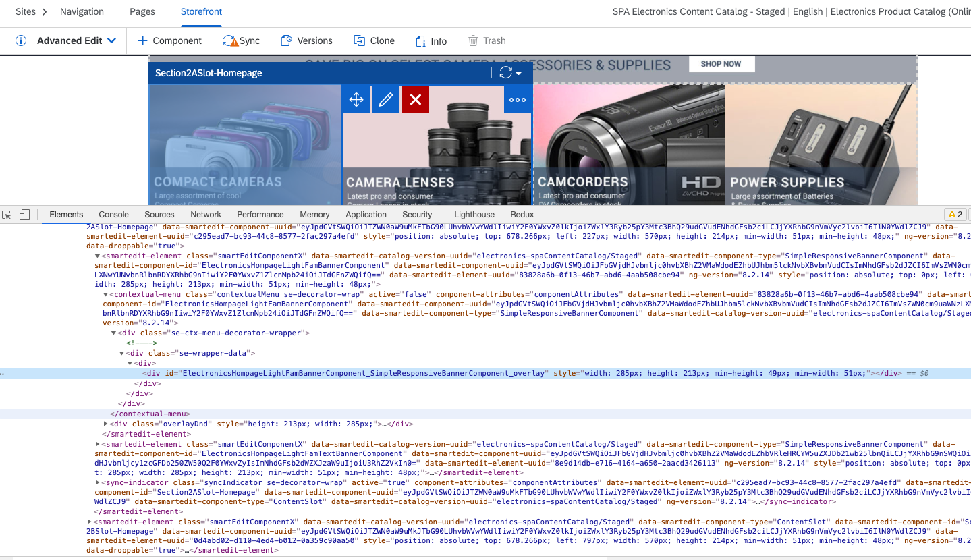Open the DevTools Network tab
This screenshot has width=971, height=560.
tap(206, 215)
